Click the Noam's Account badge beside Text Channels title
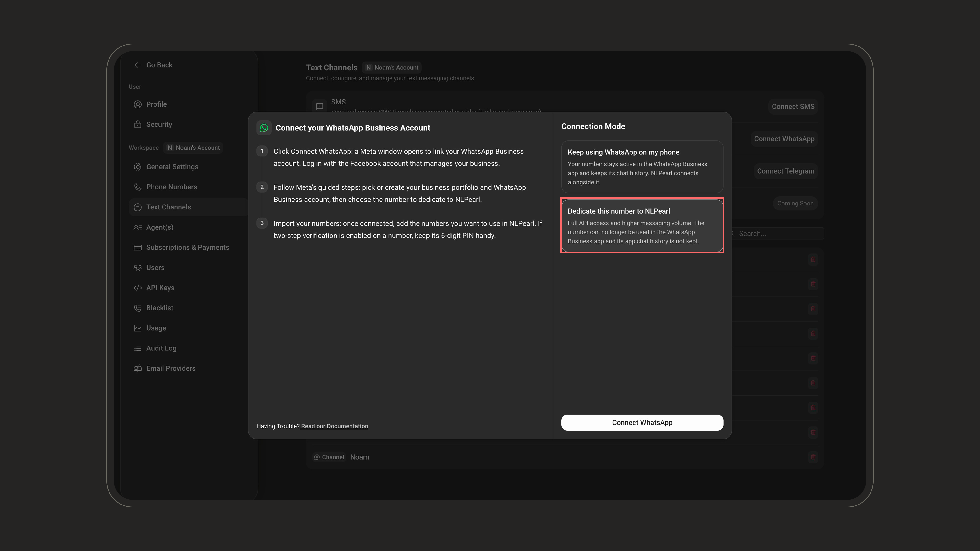The width and height of the screenshot is (980, 551). (x=392, y=68)
